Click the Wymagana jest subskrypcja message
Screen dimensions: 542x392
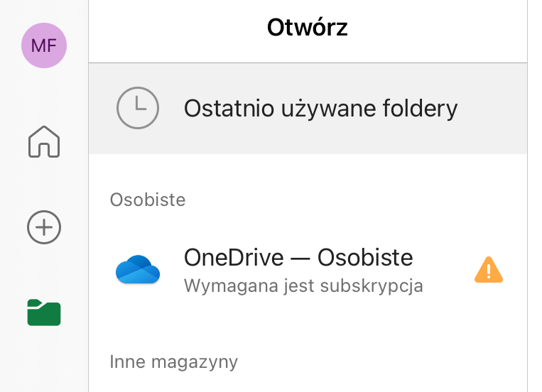(x=303, y=286)
